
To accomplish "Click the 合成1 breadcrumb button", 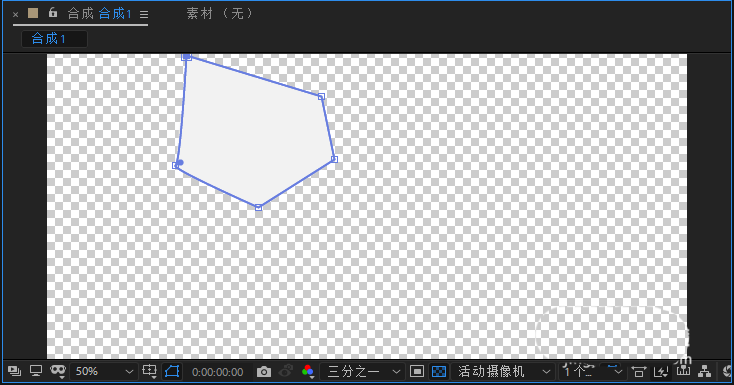I will [x=54, y=39].
